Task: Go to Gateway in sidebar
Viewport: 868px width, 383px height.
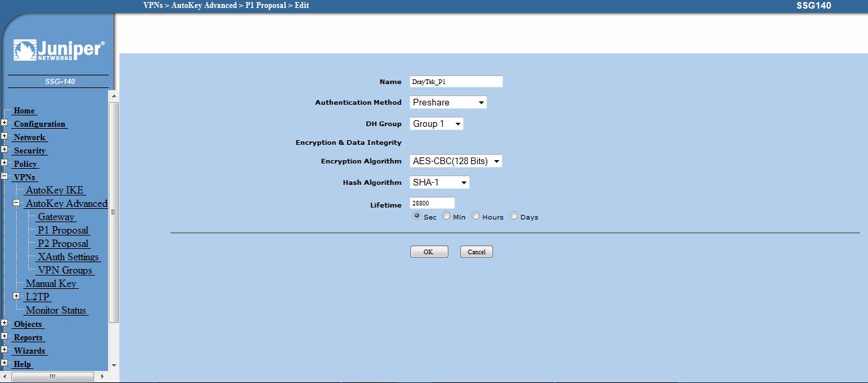Action: tap(56, 217)
